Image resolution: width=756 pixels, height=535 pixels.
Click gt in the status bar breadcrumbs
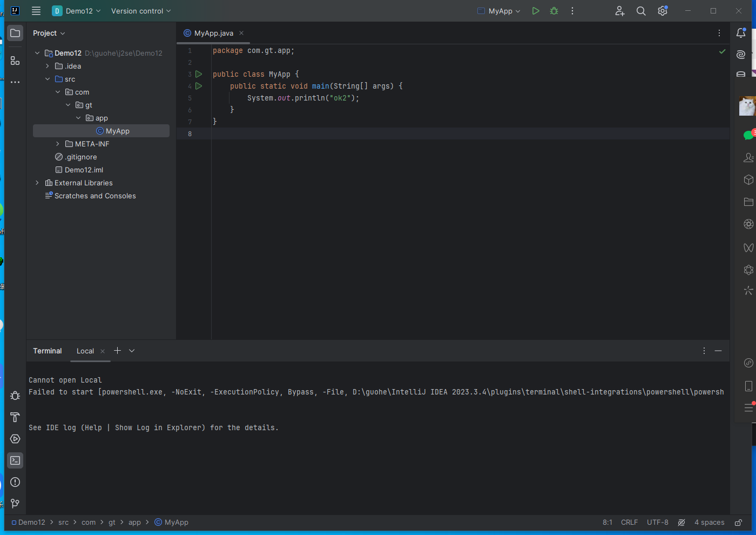(x=112, y=522)
